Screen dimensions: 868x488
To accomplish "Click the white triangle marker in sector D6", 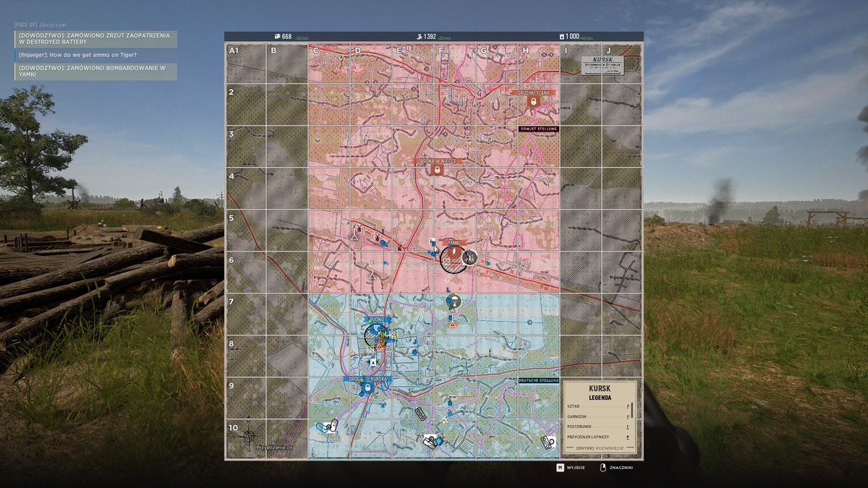I will coord(372,275).
